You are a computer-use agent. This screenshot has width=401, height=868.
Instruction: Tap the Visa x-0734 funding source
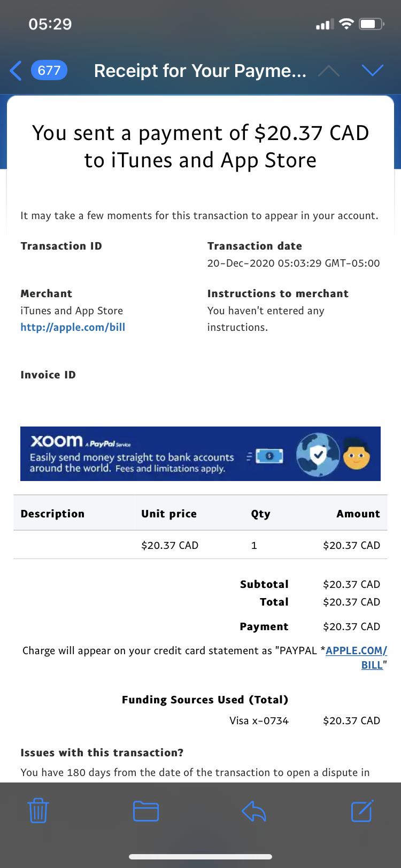pyautogui.click(x=259, y=720)
